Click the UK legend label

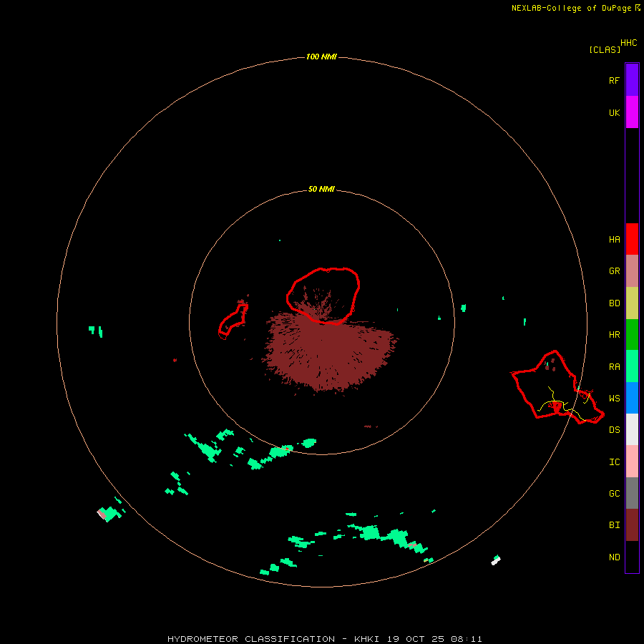(614, 113)
